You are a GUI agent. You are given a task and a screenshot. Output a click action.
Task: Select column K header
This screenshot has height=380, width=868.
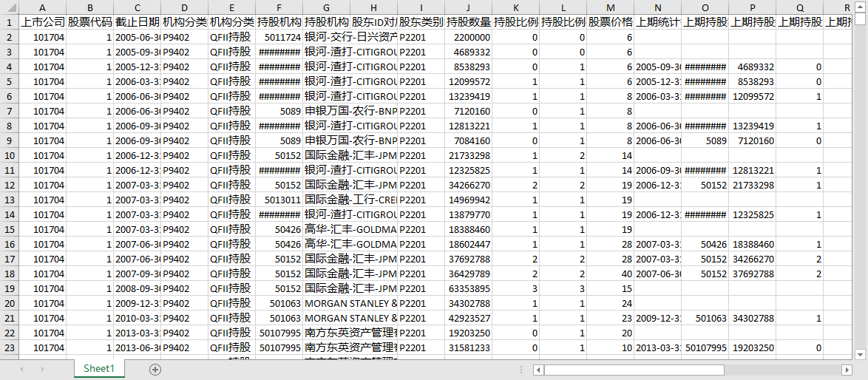click(x=516, y=7)
